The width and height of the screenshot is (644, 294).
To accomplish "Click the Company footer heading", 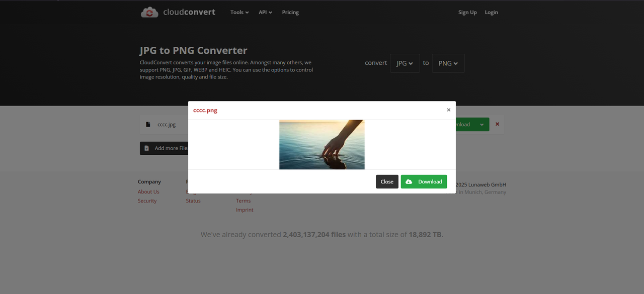I will 149,181.
